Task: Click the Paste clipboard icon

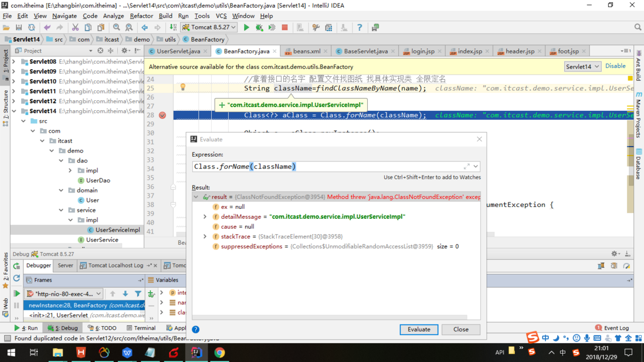Action: 101,28
